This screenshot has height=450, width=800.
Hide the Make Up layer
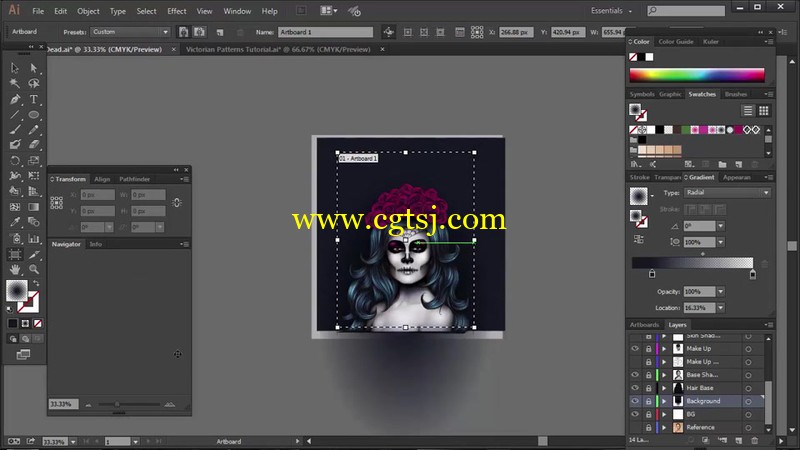[x=635, y=348]
